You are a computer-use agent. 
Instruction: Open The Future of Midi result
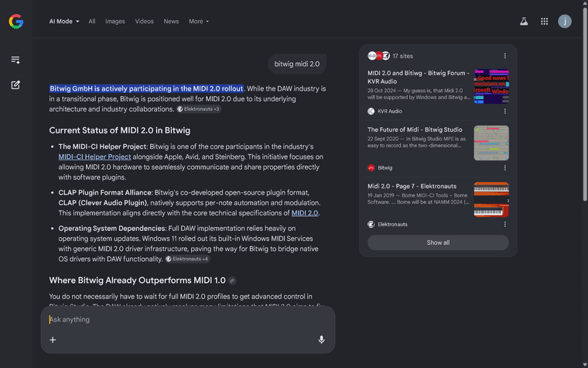point(415,129)
